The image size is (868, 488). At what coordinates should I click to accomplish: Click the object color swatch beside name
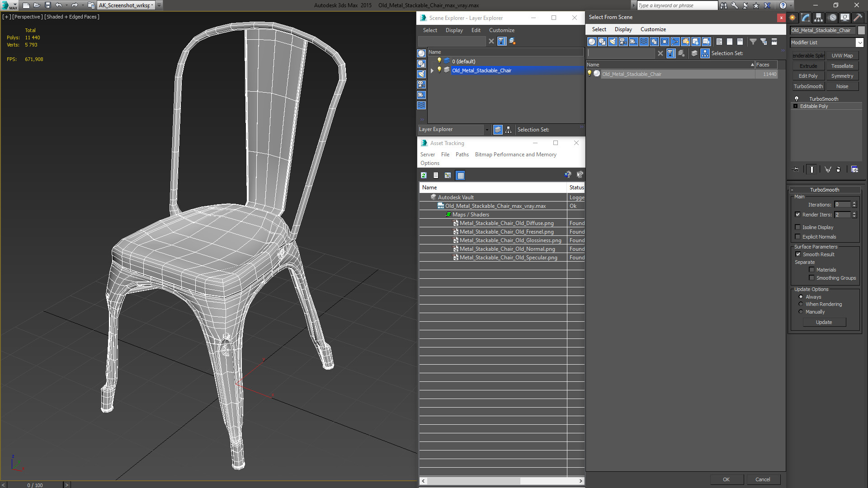[x=861, y=30]
